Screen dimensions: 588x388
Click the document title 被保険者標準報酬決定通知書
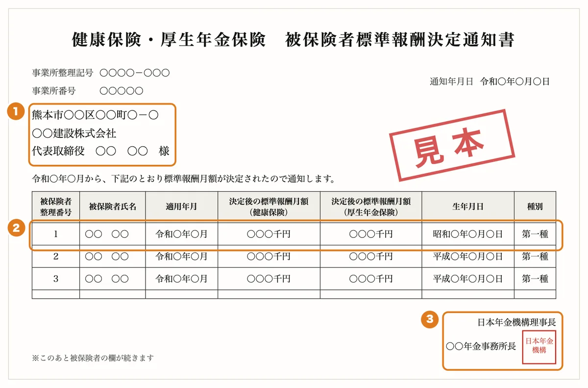pyautogui.click(x=400, y=39)
